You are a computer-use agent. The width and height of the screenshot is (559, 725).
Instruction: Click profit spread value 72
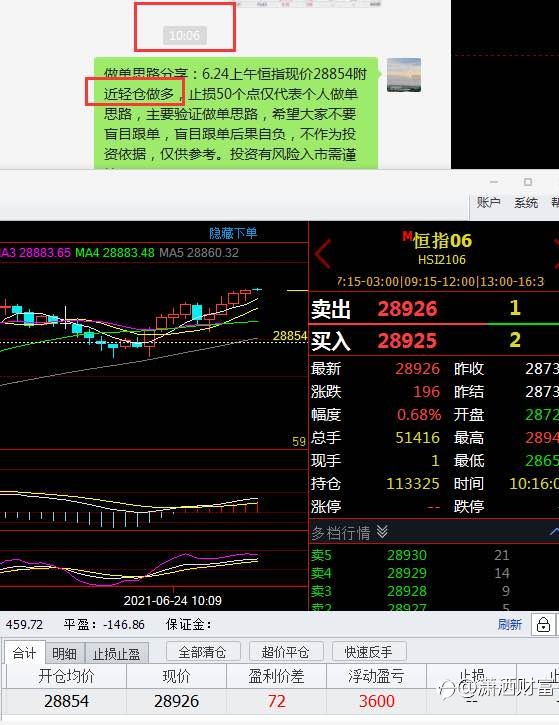click(x=276, y=701)
